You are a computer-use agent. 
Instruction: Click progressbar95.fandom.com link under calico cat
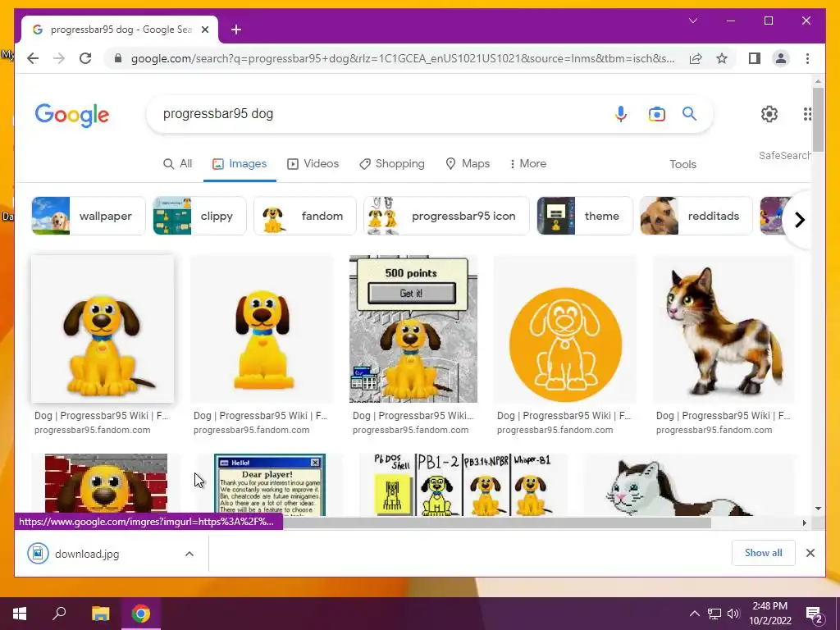click(714, 430)
